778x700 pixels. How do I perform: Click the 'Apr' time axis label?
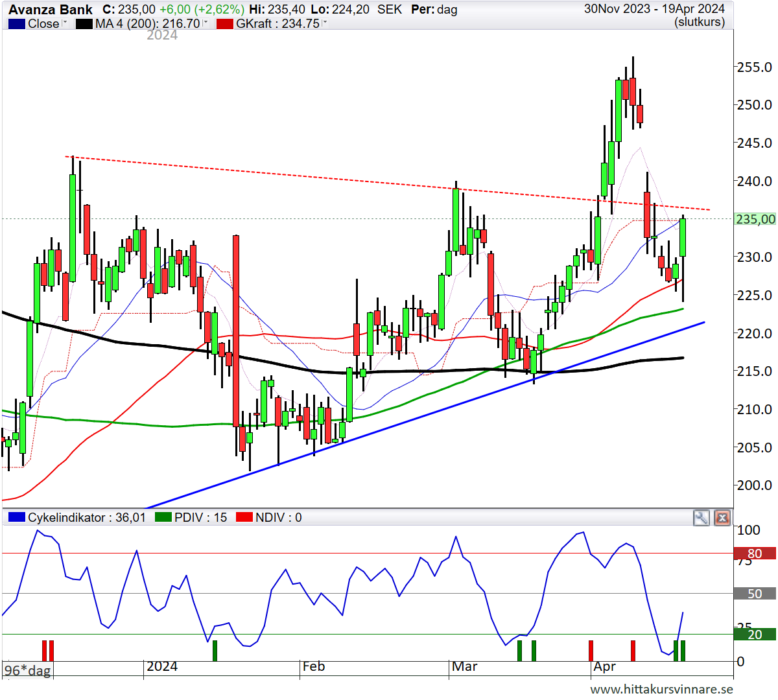click(605, 666)
